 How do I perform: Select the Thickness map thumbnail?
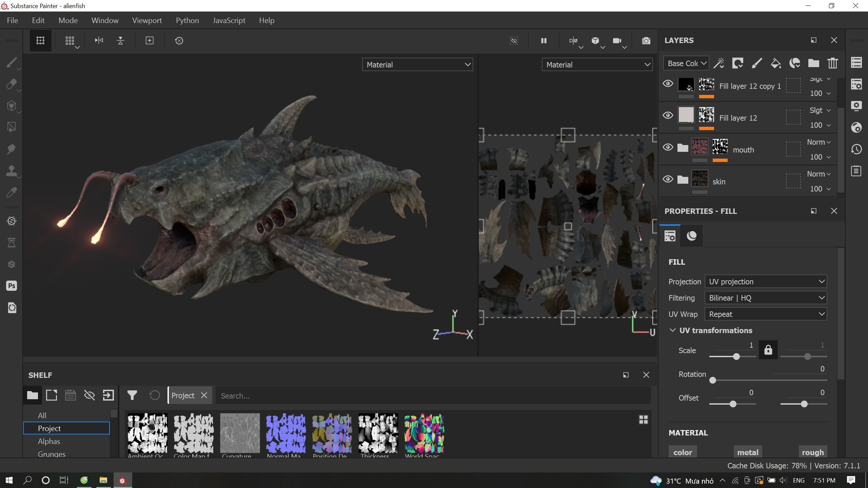pyautogui.click(x=378, y=433)
